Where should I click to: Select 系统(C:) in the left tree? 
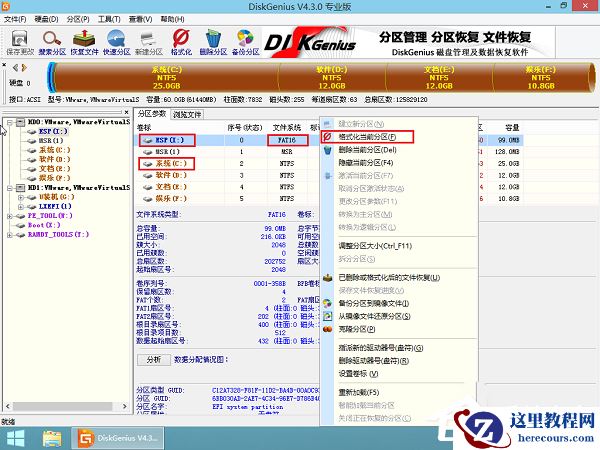click(55, 150)
